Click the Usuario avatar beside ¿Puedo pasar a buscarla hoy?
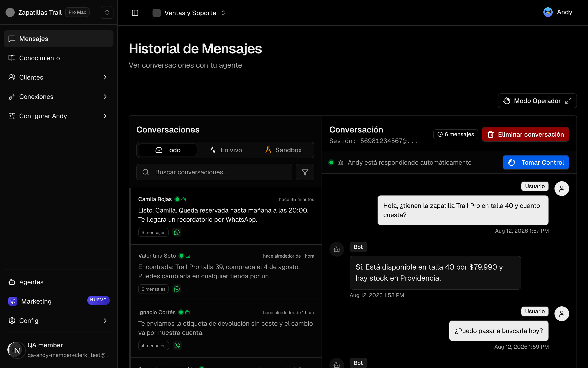Viewport: 588px width, 368px height. 562,314
